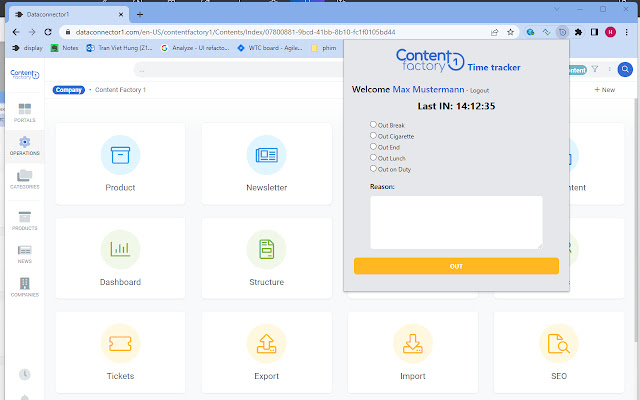This screenshot has width=640, height=400.
Task: Click the Company breadcrumb badge
Action: click(x=69, y=90)
